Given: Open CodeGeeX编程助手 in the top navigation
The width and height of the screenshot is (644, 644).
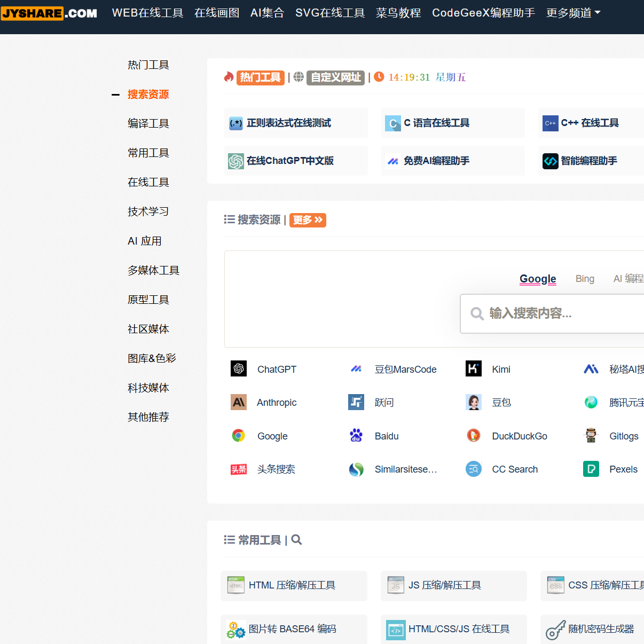Looking at the screenshot, I should (x=484, y=13).
